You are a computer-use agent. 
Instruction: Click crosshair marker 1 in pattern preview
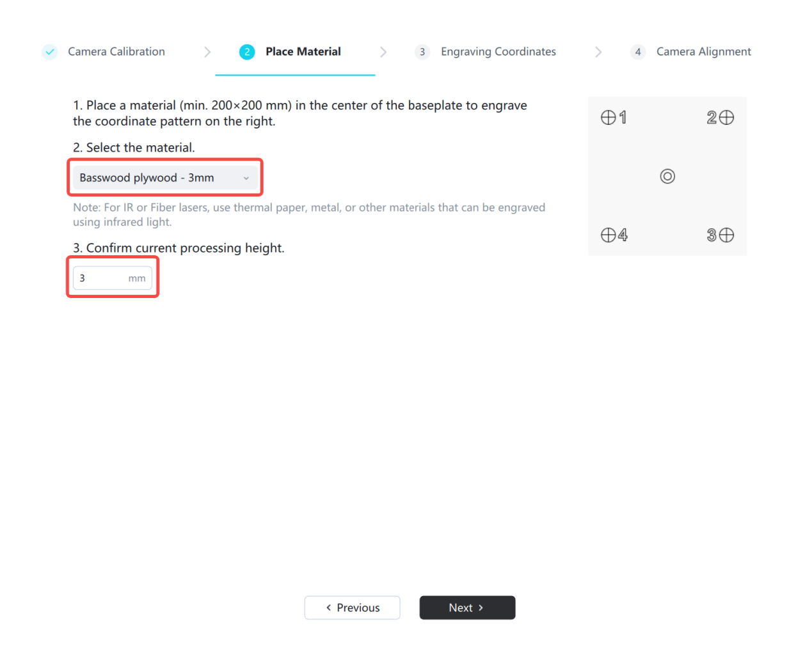(x=608, y=118)
